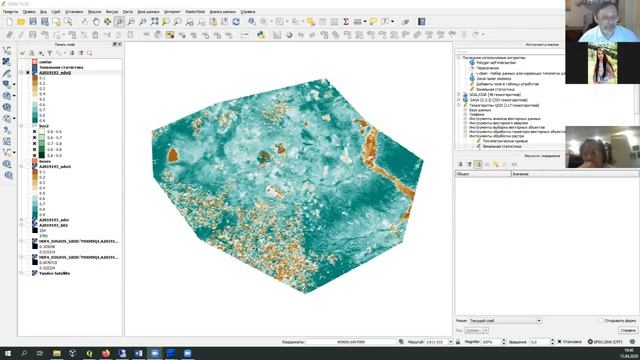The height and width of the screenshot is (360, 640).
Task: Expand Yandex Satellite layer node
Action: [x=22, y=273]
